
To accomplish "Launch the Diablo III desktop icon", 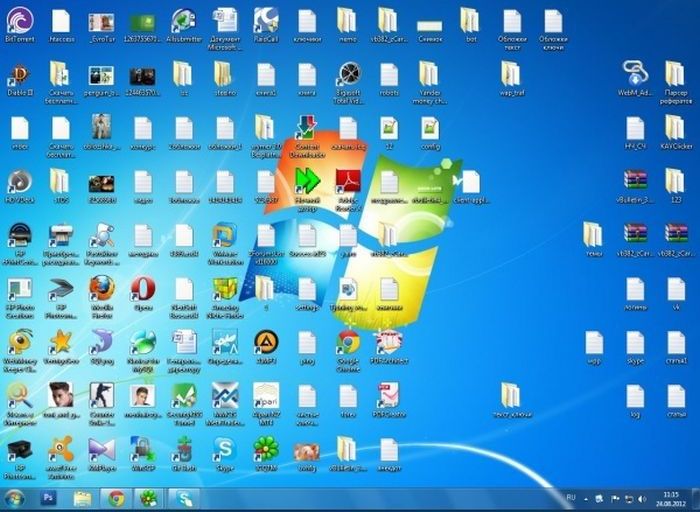I will tap(19, 75).
